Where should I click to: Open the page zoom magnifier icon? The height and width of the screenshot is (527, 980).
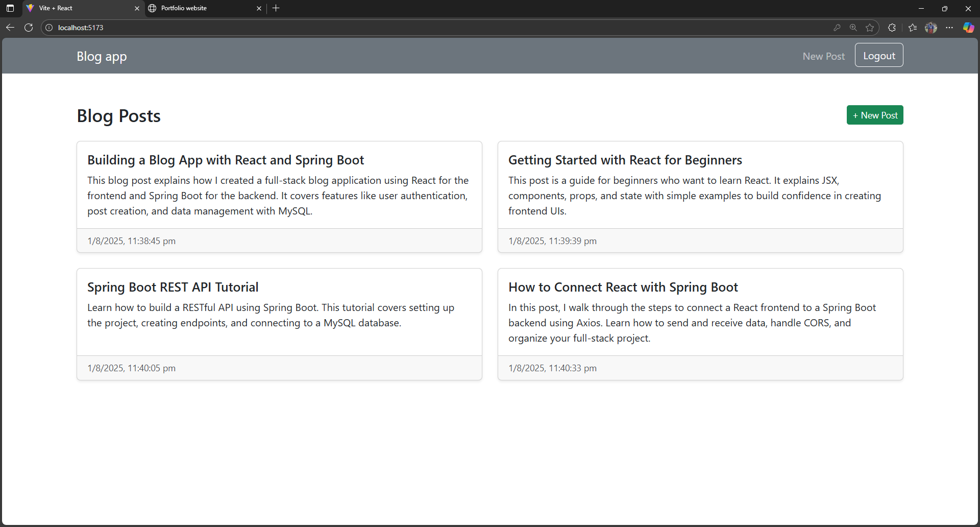(853, 28)
